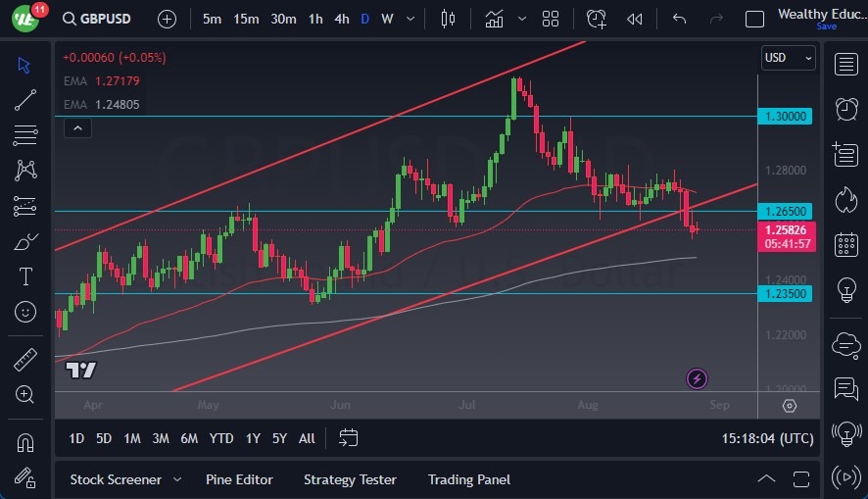Open the Indicators menu icon
The height and width of the screenshot is (499, 868).
click(494, 19)
